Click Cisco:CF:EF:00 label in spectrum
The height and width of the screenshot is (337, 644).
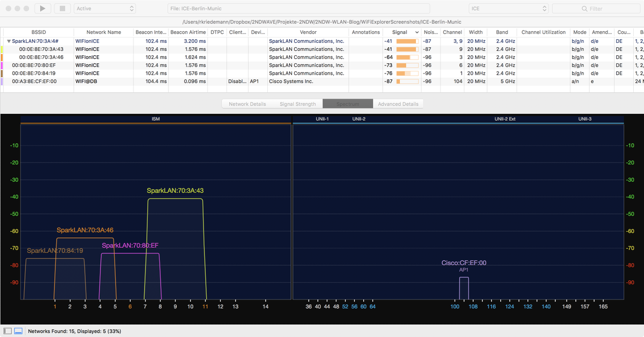coord(464,263)
